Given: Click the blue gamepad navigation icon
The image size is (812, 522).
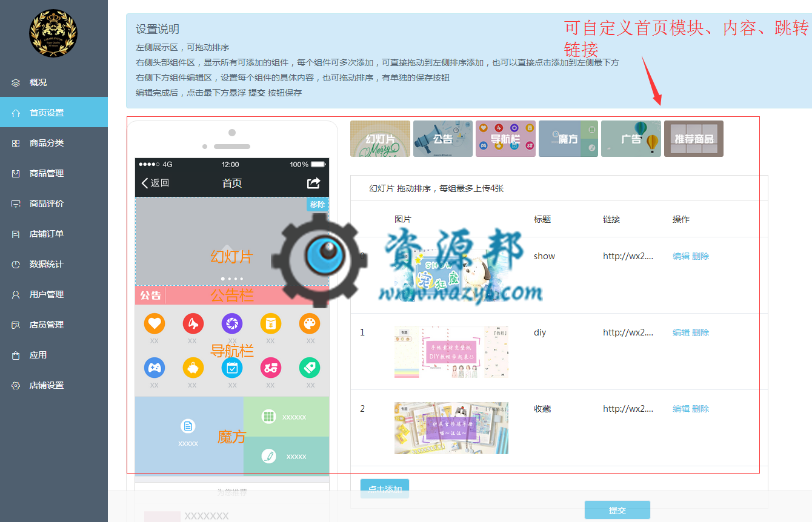Looking at the screenshot, I should (155, 368).
